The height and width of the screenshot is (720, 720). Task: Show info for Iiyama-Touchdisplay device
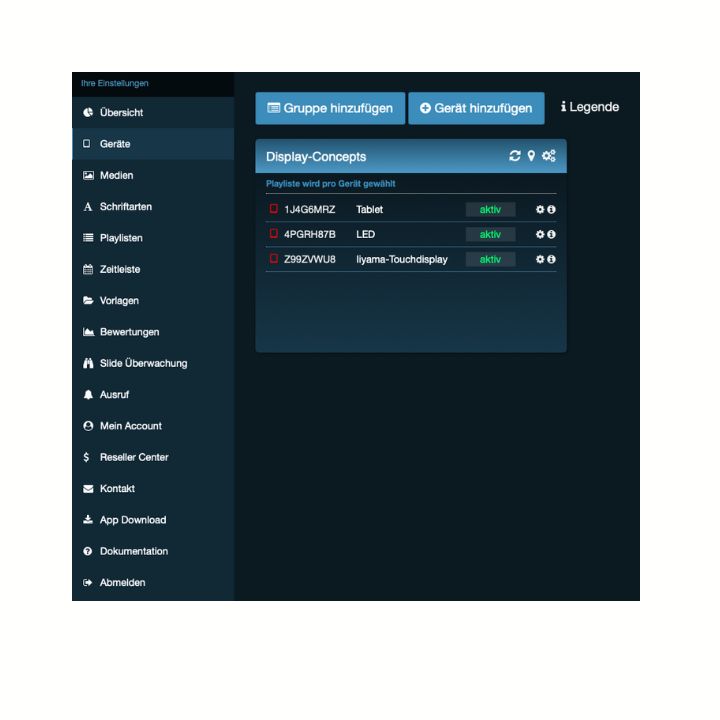point(551,259)
